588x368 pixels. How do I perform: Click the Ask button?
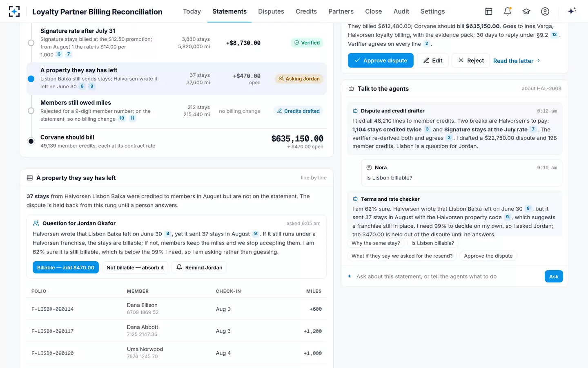pyautogui.click(x=554, y=276)
